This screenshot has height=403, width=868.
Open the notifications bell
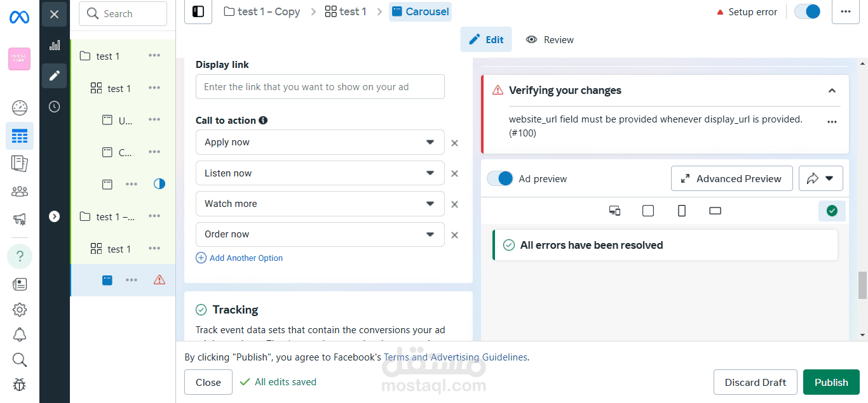coord(20,334)
